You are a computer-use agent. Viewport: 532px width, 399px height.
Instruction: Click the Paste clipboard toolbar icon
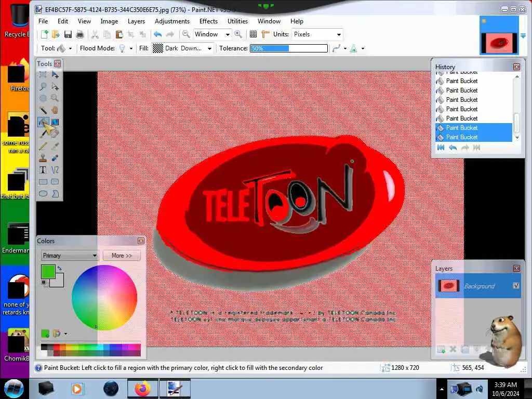coord(119,34)
